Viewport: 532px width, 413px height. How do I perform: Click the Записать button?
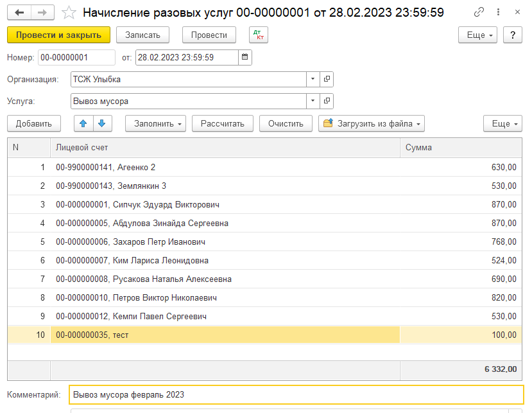142,35
